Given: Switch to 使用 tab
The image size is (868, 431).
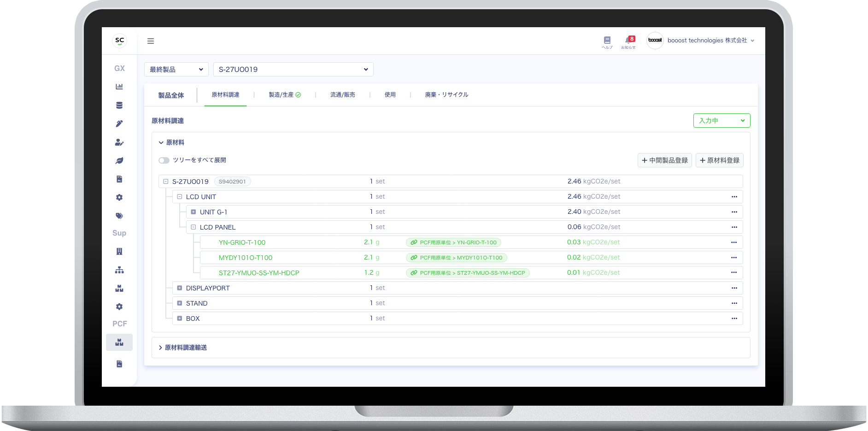Looking at the screenshot, I should [390, 95].
